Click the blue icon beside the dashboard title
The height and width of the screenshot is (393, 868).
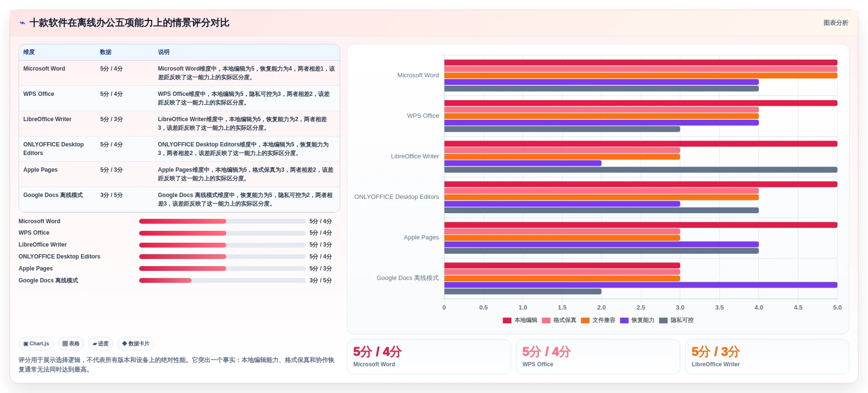click(x=22, y=23)
